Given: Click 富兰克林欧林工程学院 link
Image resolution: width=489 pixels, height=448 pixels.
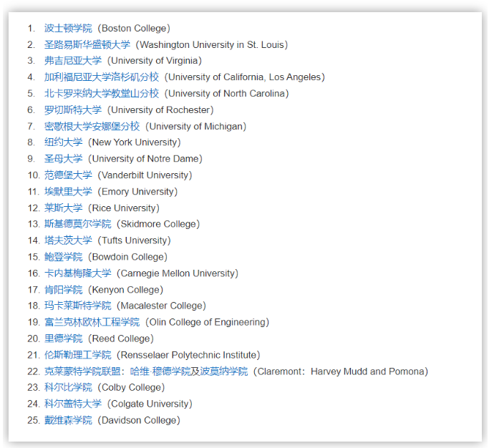Looking at the screenshot, I should click(x=92, y=322).
